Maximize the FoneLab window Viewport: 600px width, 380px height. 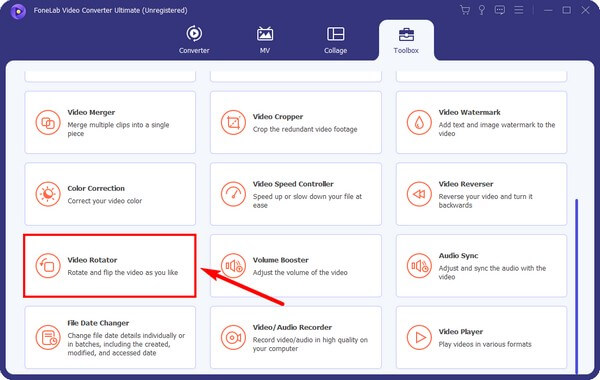567,10
